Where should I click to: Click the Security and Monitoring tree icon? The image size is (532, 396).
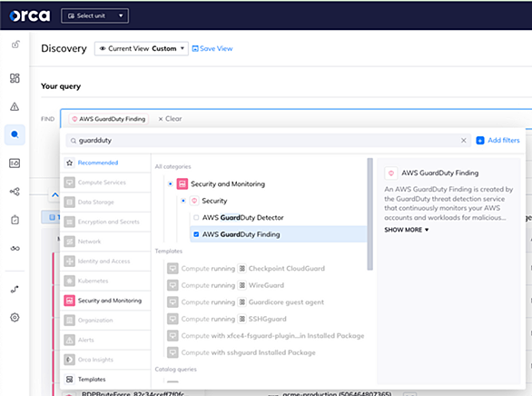182,183
